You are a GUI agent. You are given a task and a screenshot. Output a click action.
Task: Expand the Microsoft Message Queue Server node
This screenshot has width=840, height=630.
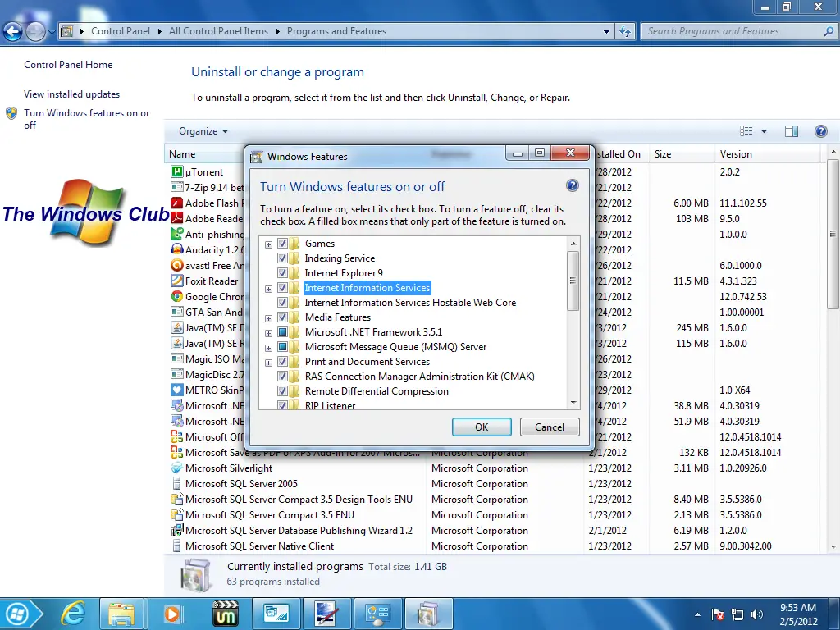coord(268,348)
